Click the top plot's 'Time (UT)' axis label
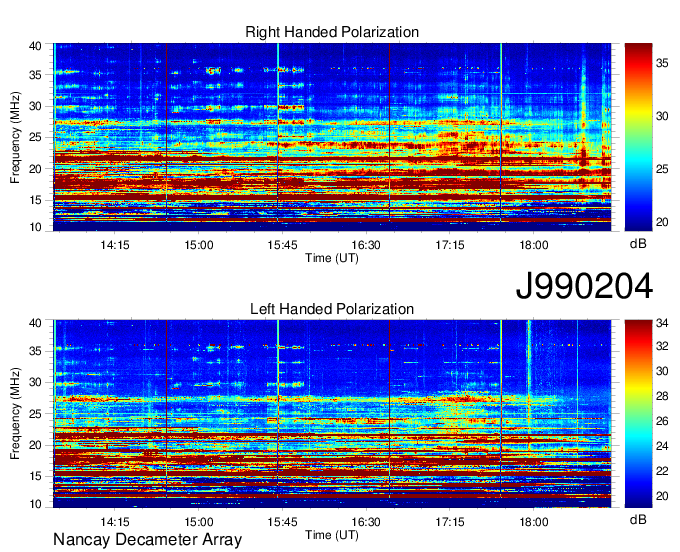680x552 pixels. tap(332, 258)
